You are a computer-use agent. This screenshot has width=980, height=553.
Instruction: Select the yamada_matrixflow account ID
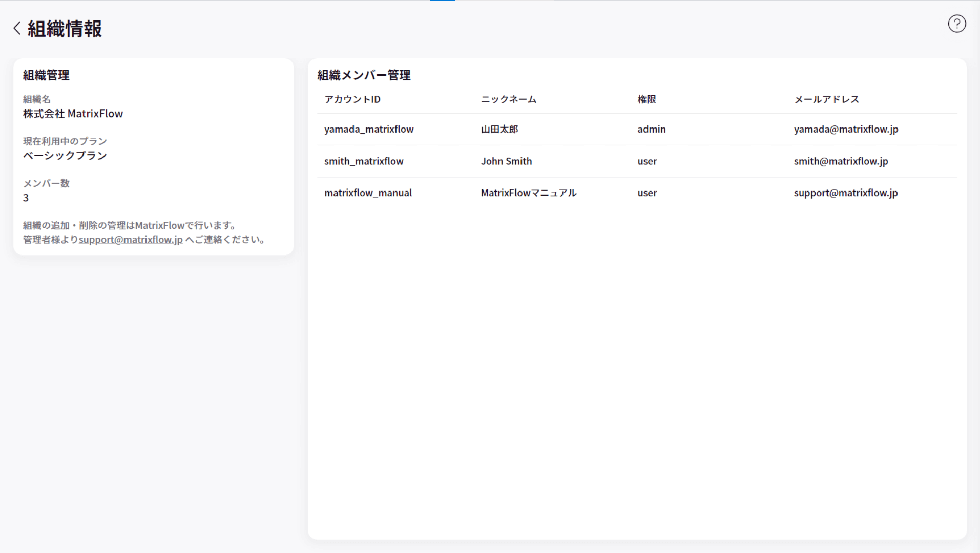point(369,129)
